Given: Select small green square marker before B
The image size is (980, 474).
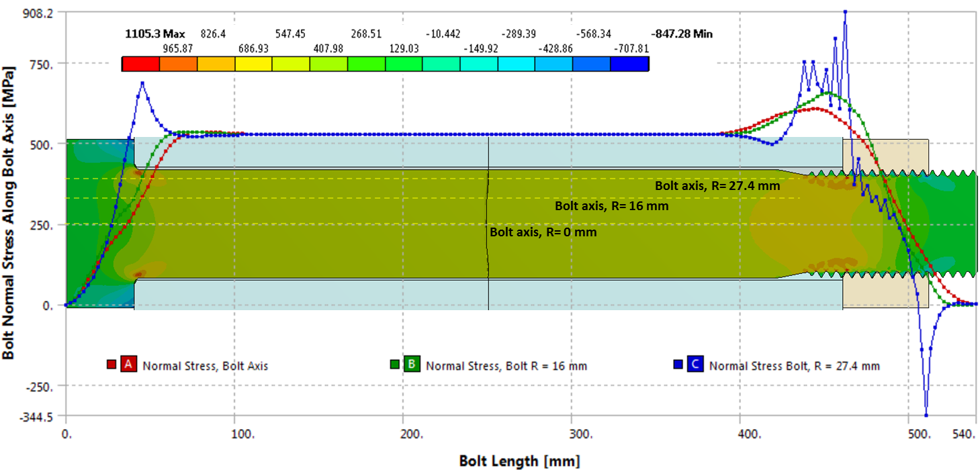Looking at the screenshot, I should tap(395, 365).
